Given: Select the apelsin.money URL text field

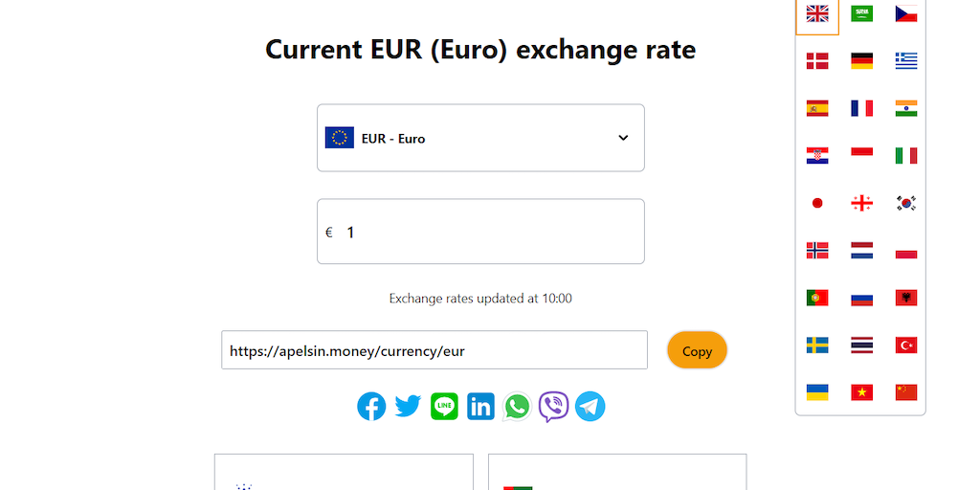Looking at the screenshot, I should click(434, 350).
